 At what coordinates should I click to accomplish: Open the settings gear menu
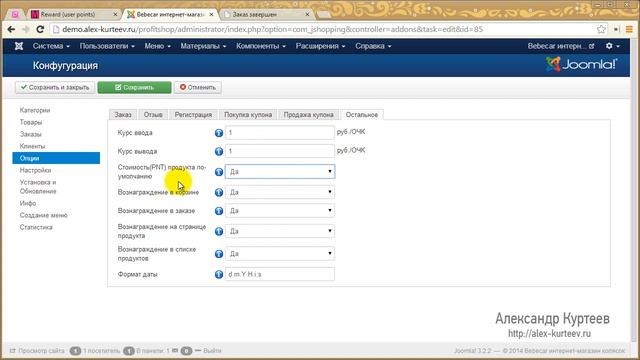(x=612, y=46)
